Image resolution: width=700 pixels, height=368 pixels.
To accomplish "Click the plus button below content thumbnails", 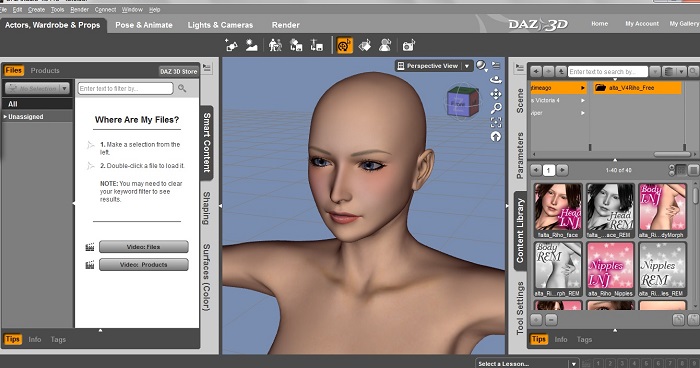I will coord(536,320).
